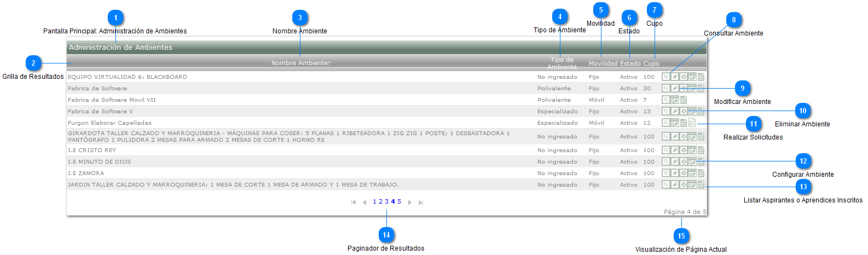Viewport: 868px width, 255px height.
Task: Sort grid by Tipo de Ambiente header
Action: [562, 63]
